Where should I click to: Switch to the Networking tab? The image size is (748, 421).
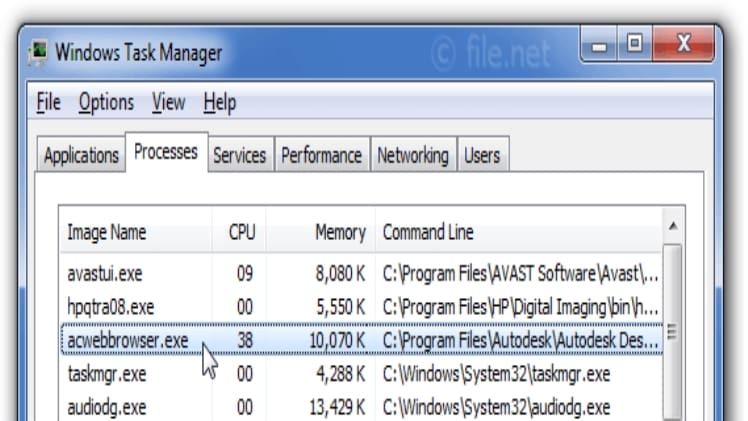tap(412, 155)
